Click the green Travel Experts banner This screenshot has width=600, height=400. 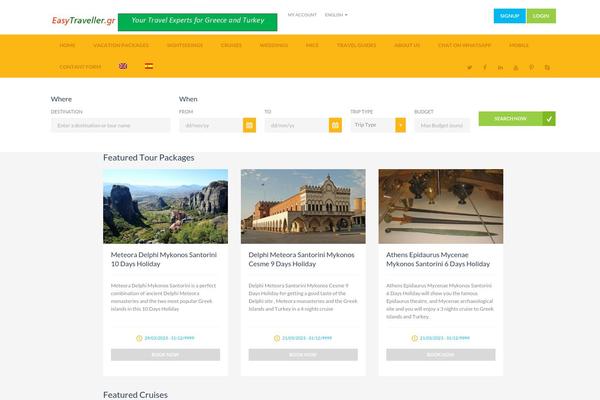point(197,22)
